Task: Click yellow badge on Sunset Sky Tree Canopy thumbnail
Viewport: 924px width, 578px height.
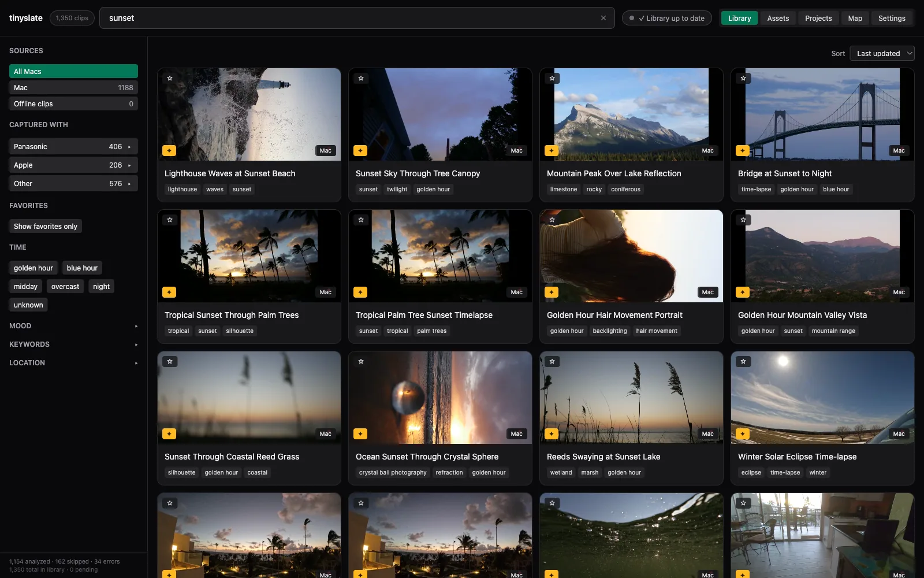Action: [x=360, y=151]
